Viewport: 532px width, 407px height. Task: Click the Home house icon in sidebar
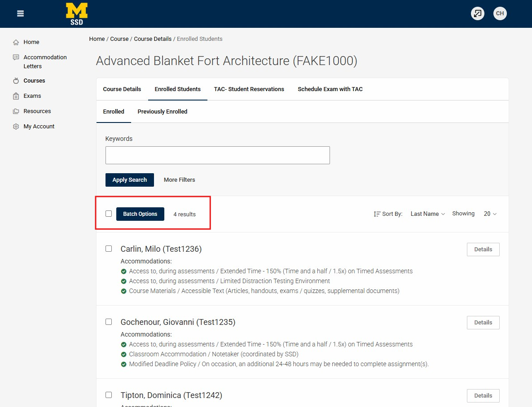(x=16, y=42)
